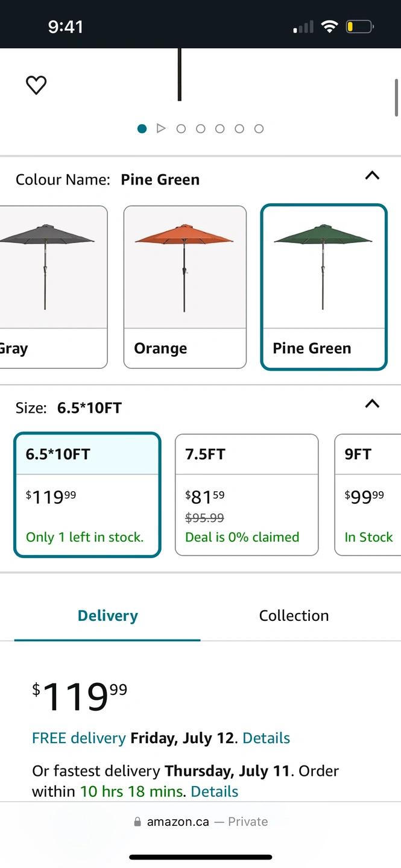Jump to the third image carousel dot
401x868 pixels.
click(181, 128)
